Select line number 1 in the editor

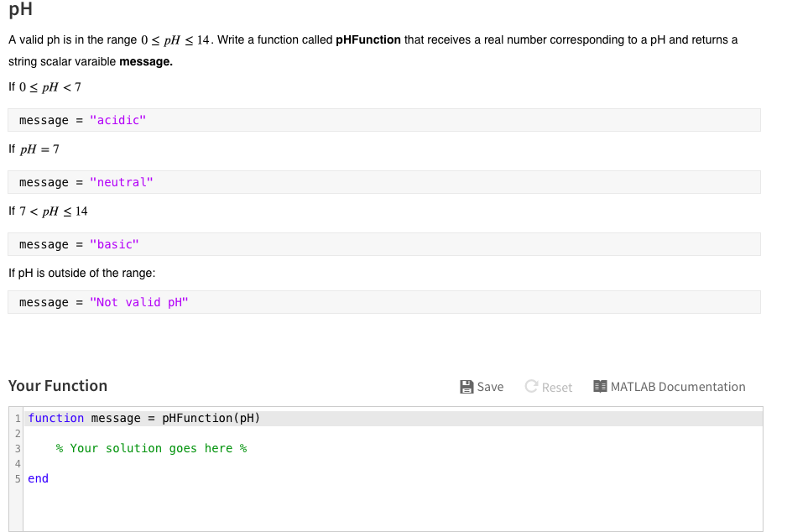click(x=17, y=418)
